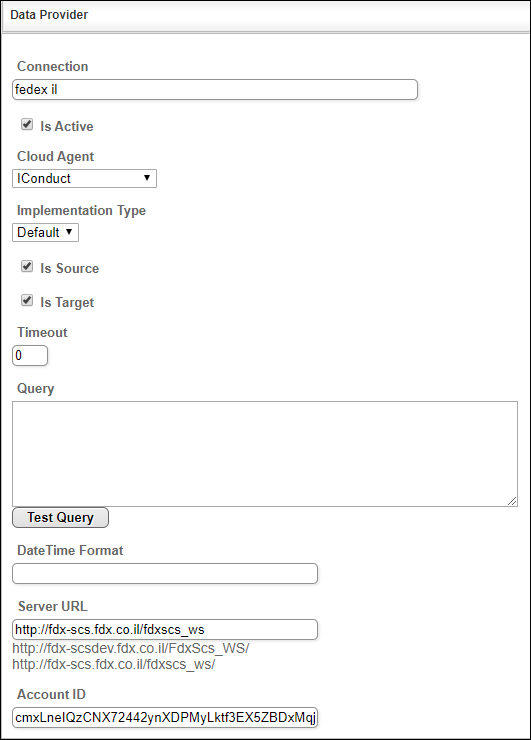
Task: Open the Cloud Agent IConduct dropdown
Action: point(84,178)
